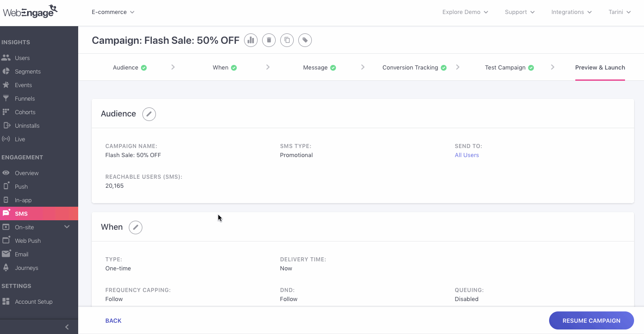Click the Resume Campaign button
The height and width of the screenshot is (334, 644).
591,320
